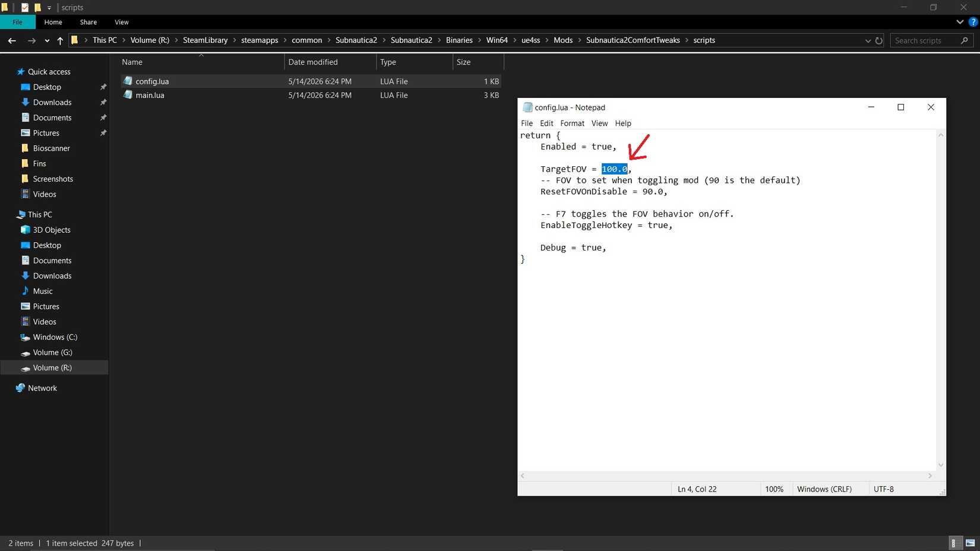Click Mods in the address path
Viewport: 980px width, 551px height.
click(563, 40)
